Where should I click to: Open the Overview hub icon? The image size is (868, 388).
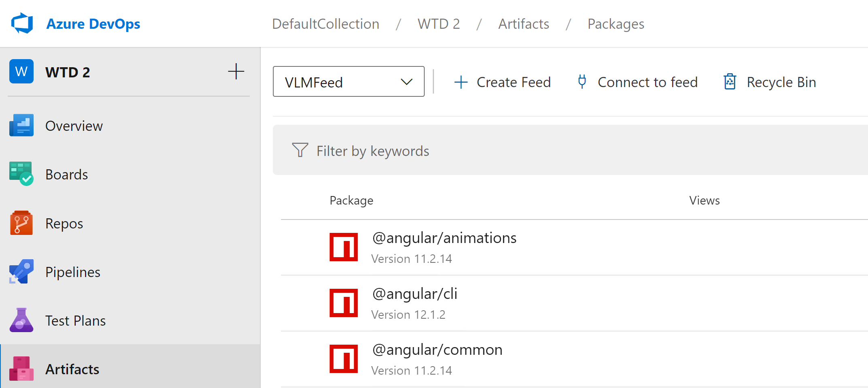(21, 126)
